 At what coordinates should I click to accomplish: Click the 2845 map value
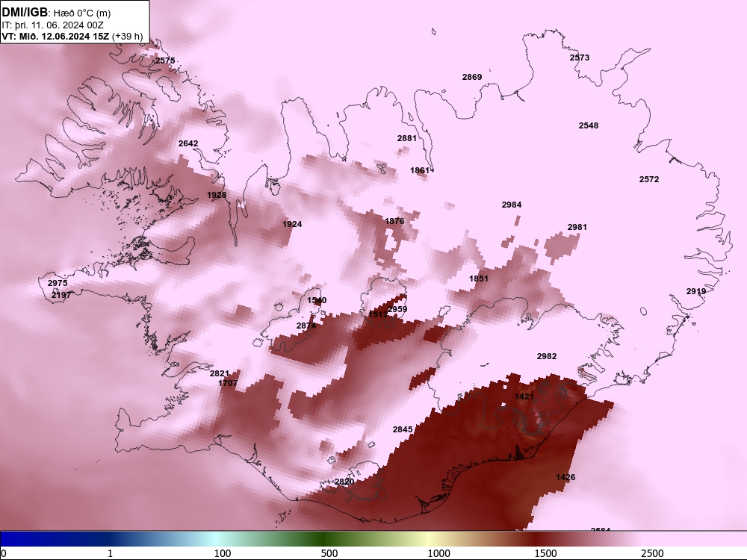point(403,429)
